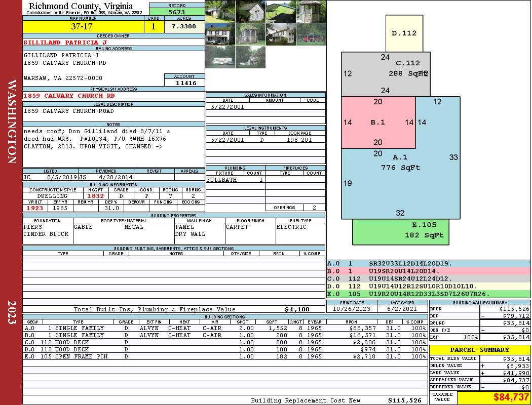532x405 pixels.
Task: Click the year built value 1923
Action: [35, 208]
